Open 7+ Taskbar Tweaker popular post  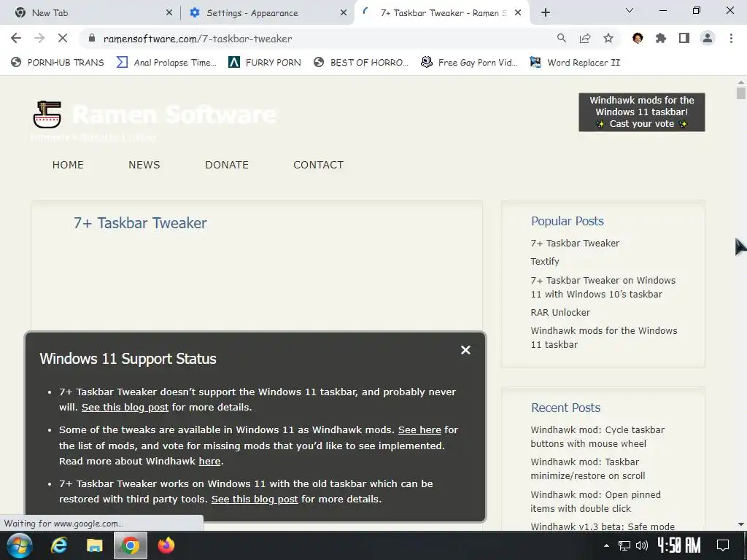point(575,243)
